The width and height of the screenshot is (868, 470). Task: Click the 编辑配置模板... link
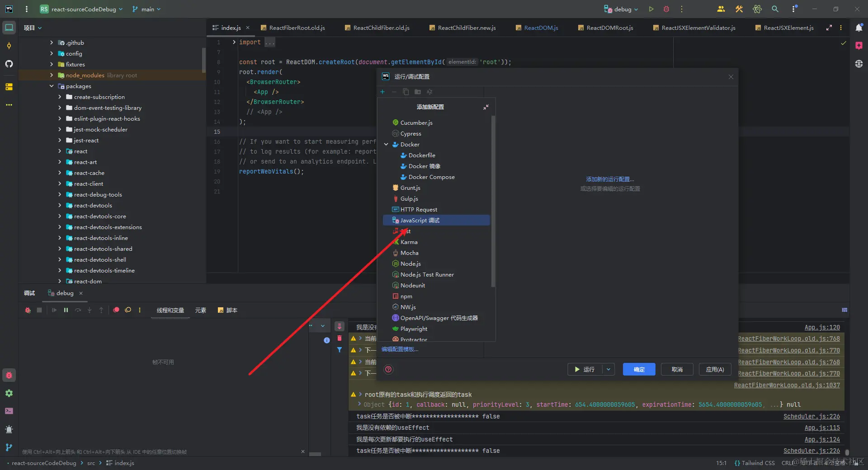point(400,349)
